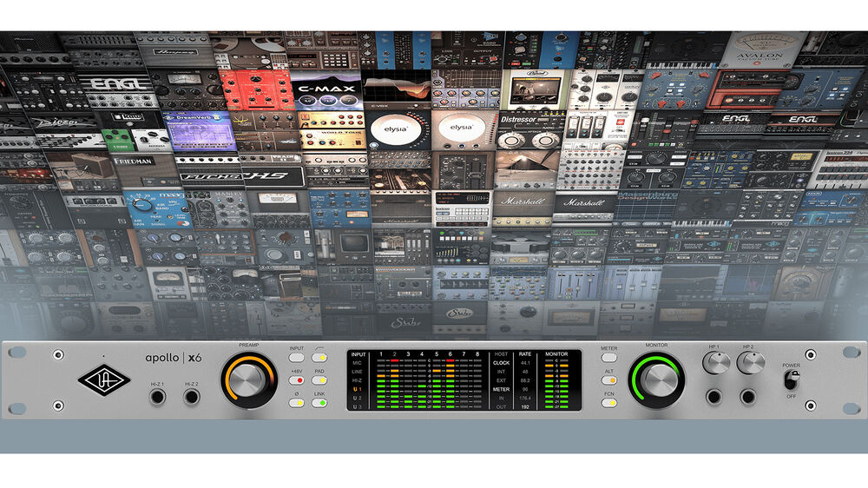Toggle the FCN function button
The height and width of the screenshot is (488, 868).
(609, 403)
